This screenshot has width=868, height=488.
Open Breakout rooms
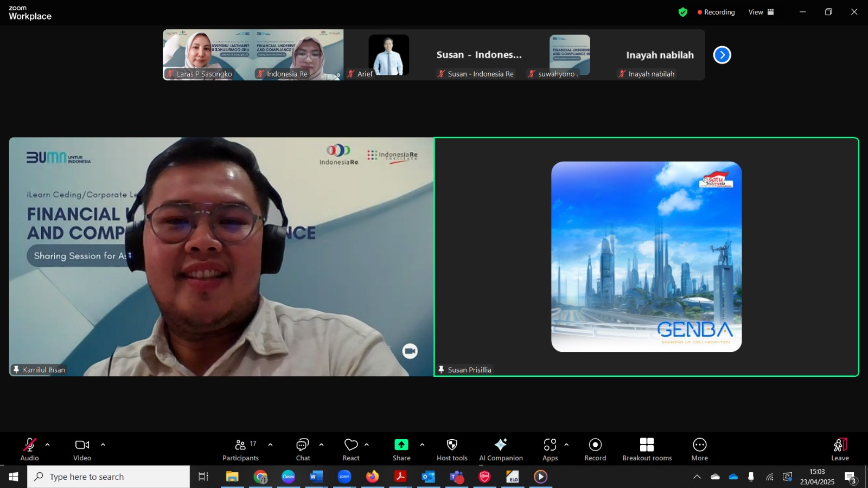(647, 450)
